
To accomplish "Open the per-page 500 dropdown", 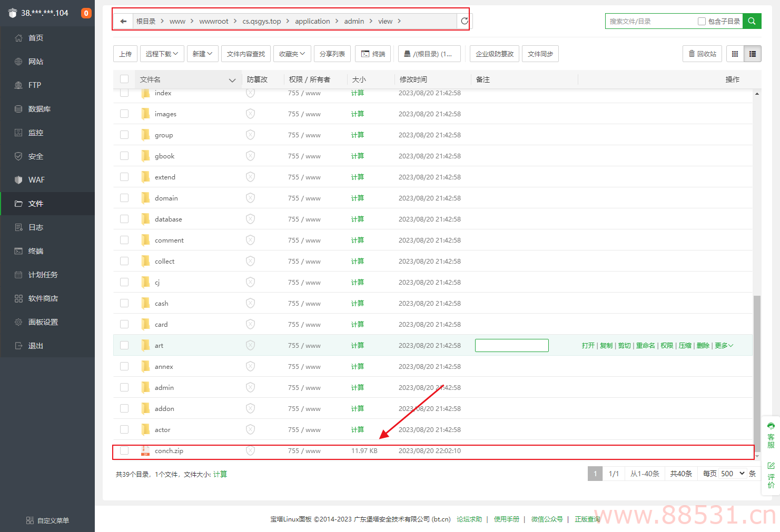I will point(733,474).
